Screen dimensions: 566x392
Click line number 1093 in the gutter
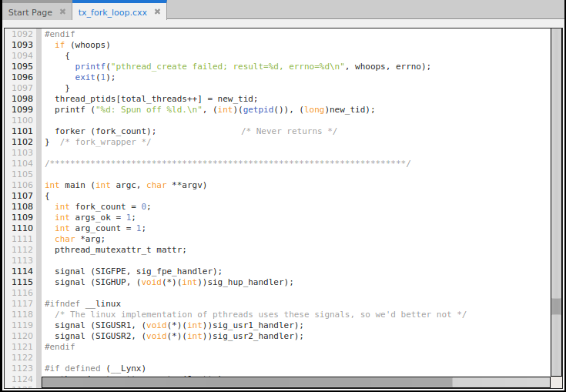[x=22, y=45]
